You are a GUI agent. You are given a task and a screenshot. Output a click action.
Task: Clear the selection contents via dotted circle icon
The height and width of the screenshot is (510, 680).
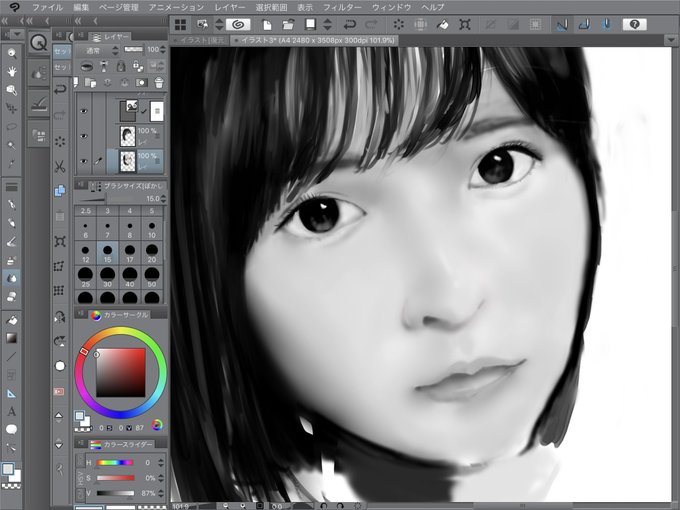pyautogui.click(x=398, y=25)
